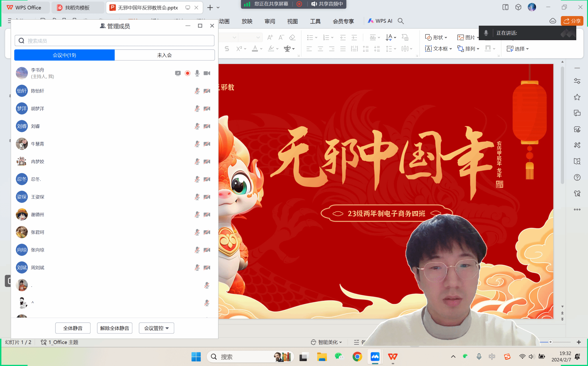Click the recording indicator beside 李书舟
This screenshot has width=588, height=366.
pyautogui.click(x=187, y=73)
